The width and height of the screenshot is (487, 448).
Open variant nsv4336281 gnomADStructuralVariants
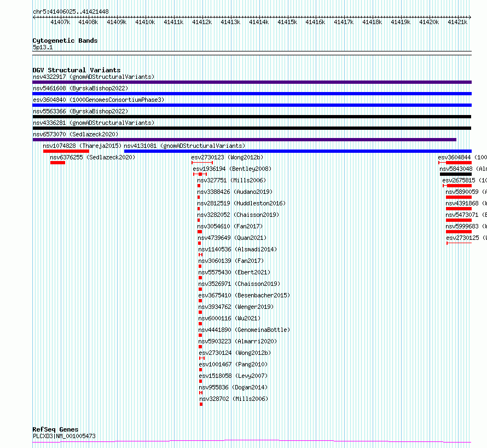coord(94,123)
